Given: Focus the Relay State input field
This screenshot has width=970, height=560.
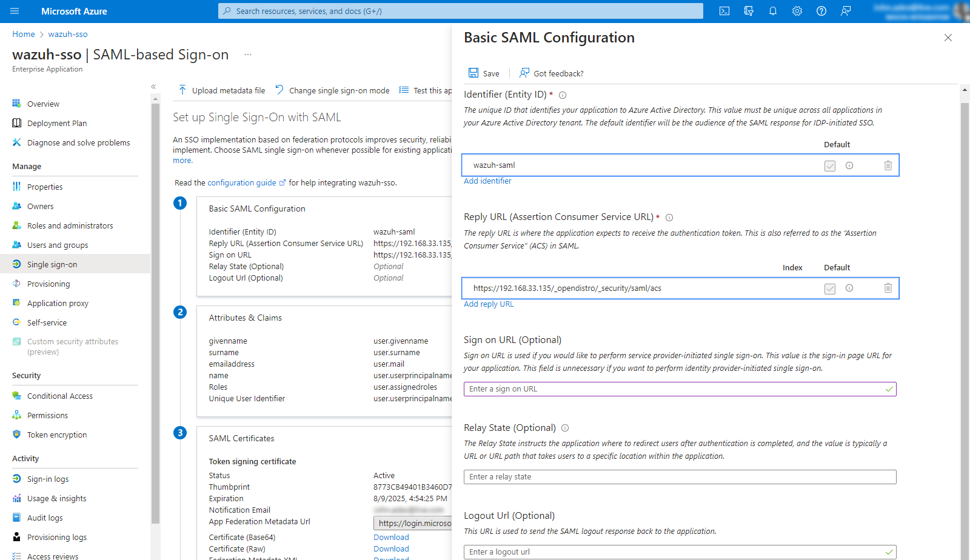Looking at the screenshot, I should [680, 477].
